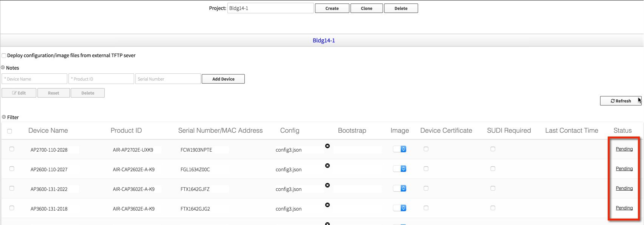Screen dimensions: 644x225
Task: Open Pending status for AP2700-110-2028
Action: coord(624,149)
